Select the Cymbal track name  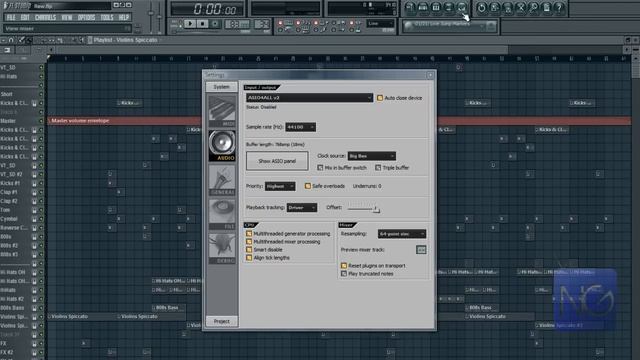tap(9, 219)
